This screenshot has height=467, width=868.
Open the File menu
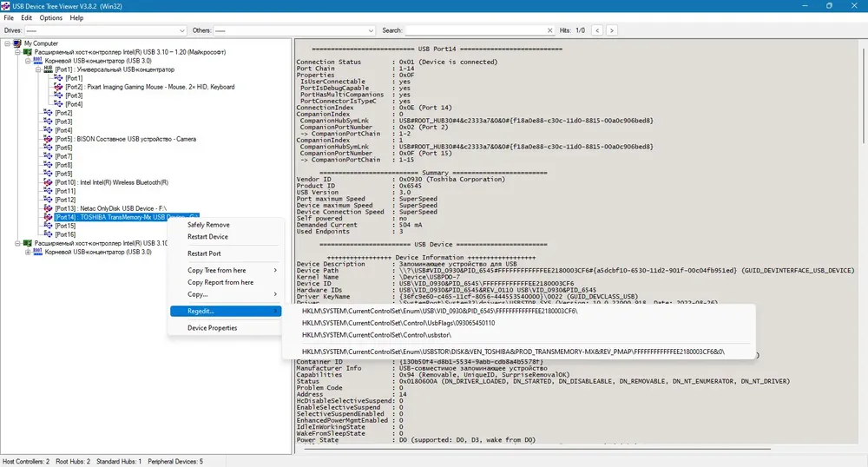coord(9,17)
